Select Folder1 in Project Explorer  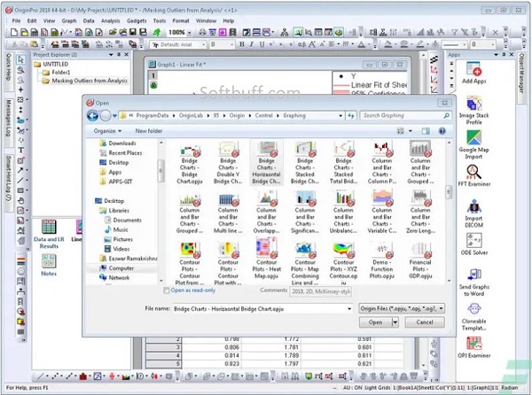(x=60, y=72)
